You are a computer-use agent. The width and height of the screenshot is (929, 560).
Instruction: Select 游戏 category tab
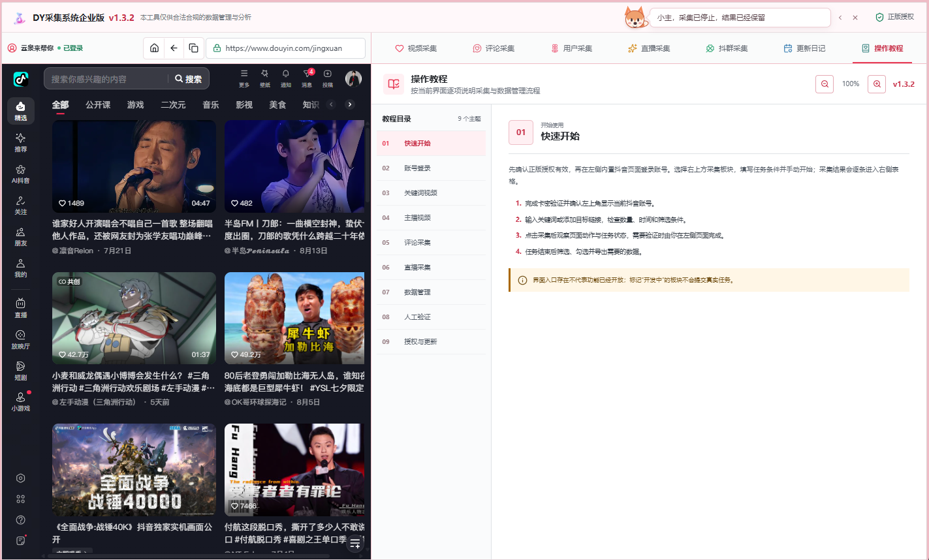click(x=136, y=105)
